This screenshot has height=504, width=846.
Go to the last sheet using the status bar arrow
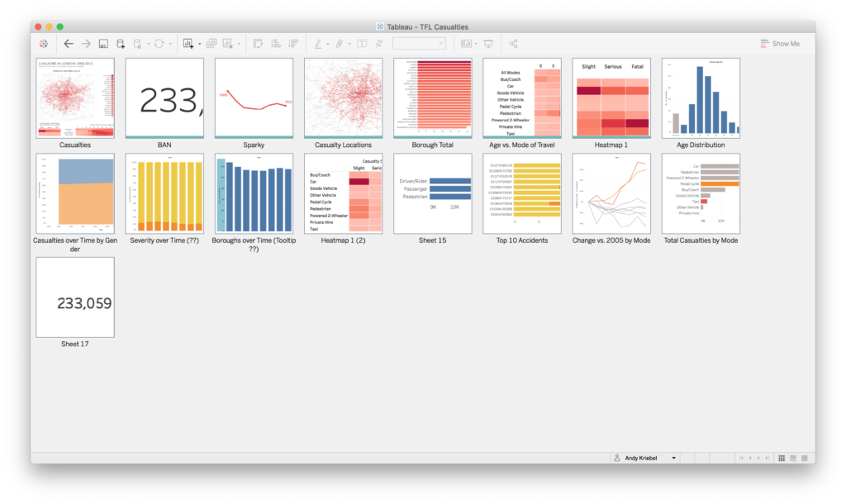click(768, 458)
